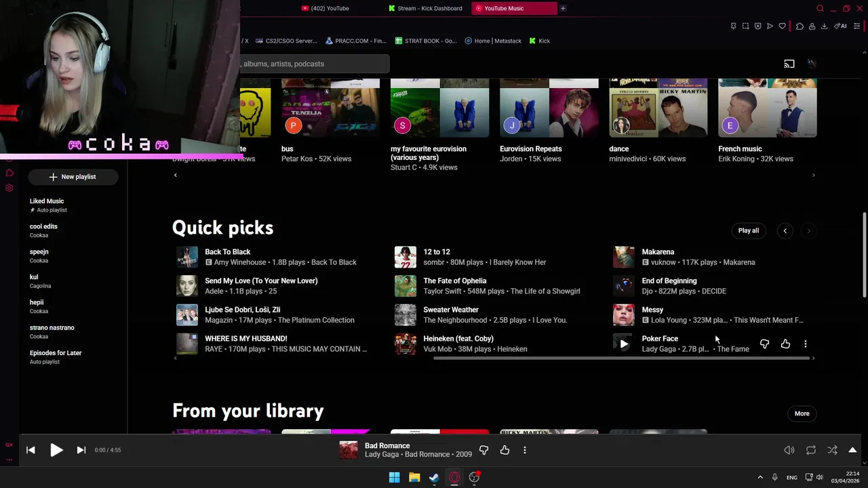Screen dimensions: 868x488
Task: Open the browser pinboard pin icon
Action: point(733,26)
